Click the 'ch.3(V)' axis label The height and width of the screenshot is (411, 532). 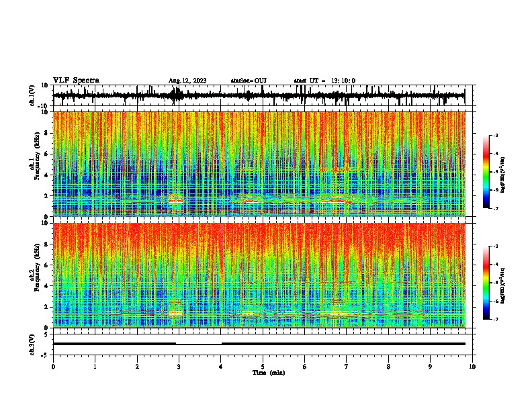point(32,345)
